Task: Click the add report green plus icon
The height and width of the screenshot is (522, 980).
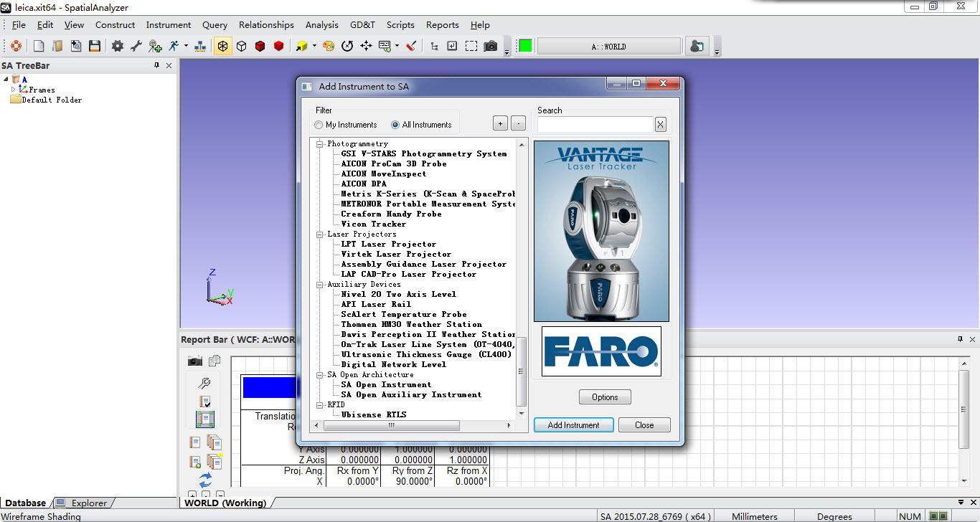Action: pyautogui.click(x=195, y=462)
